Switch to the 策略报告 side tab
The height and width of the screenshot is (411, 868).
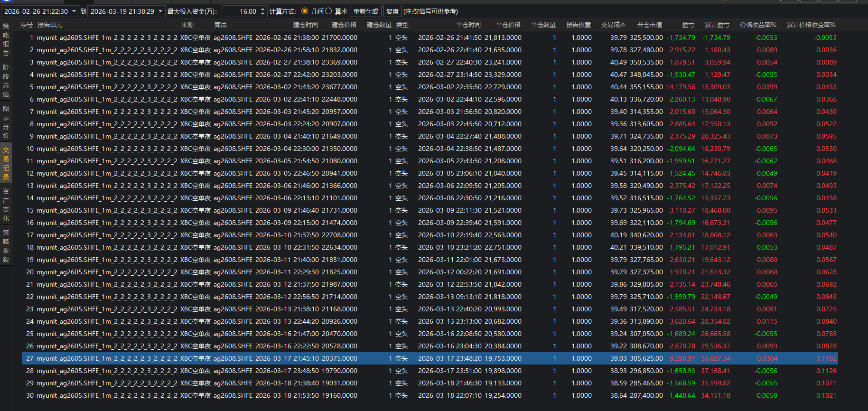point(6,39)
